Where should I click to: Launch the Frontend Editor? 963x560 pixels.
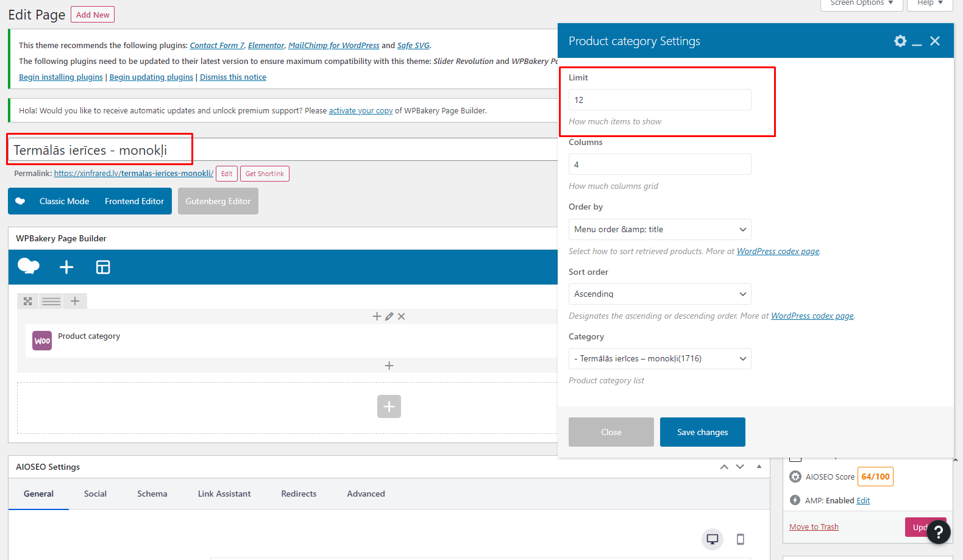(134, 201)
